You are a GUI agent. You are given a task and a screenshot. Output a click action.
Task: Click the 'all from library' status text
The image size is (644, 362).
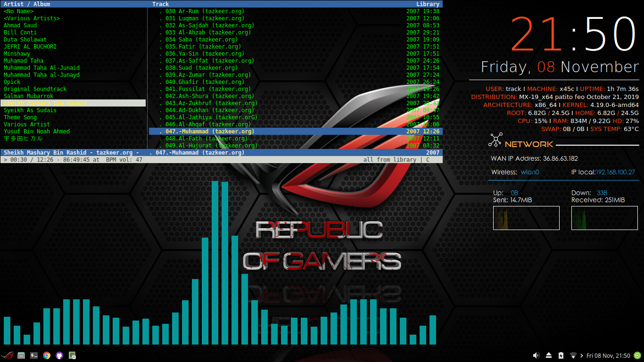click(389, 159)
